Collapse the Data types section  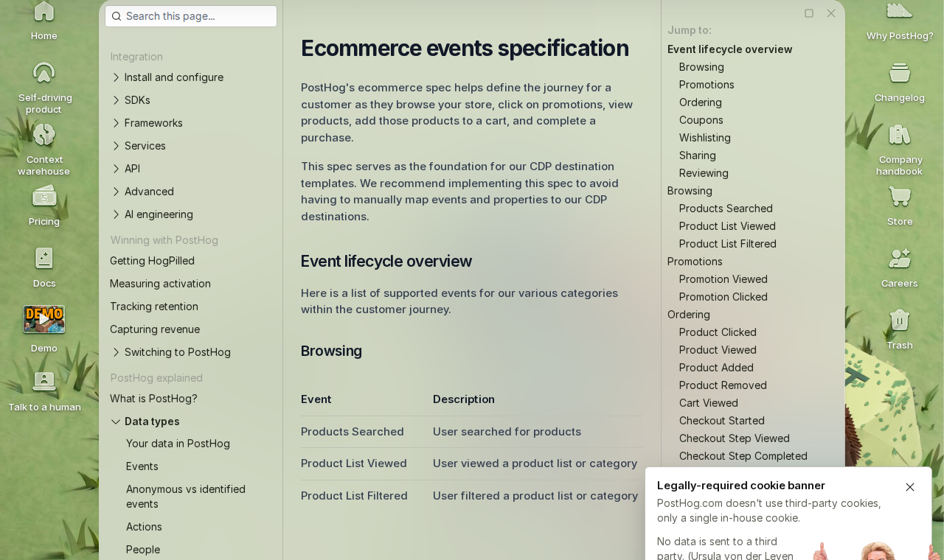[x=191, y=421]
